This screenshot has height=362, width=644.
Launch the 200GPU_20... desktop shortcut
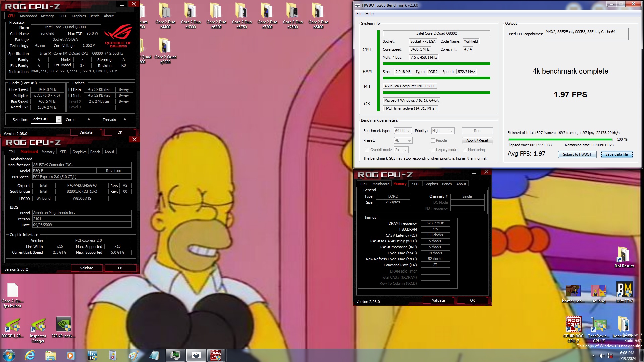[x=12, y=327]
